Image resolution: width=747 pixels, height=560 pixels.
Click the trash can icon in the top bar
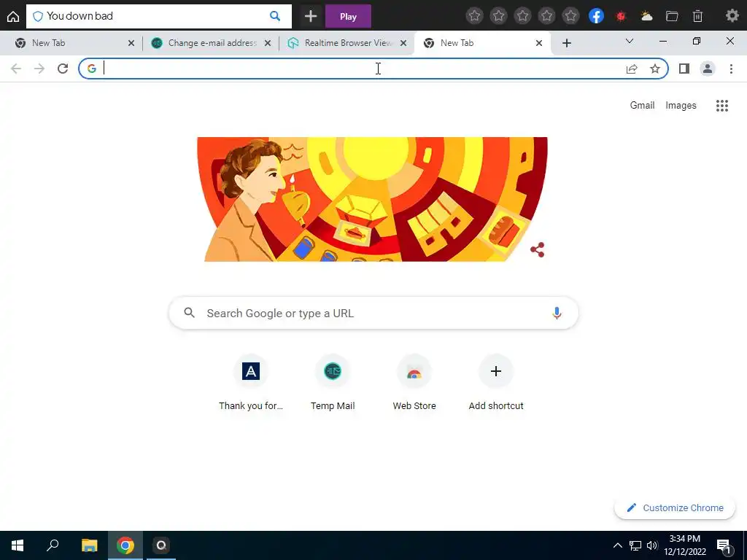(x=697, y=16)
